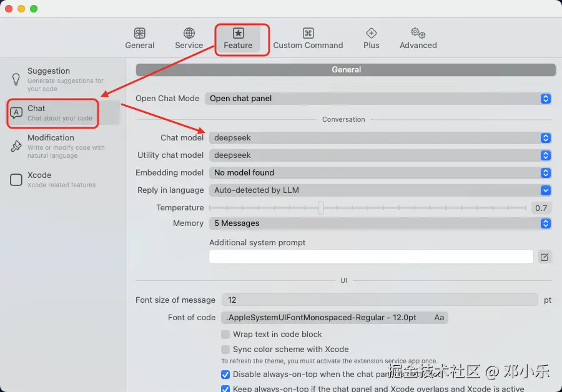562x392 pixels.
Task: Click the green zoom window button
Action: click(x=34, y=9)
